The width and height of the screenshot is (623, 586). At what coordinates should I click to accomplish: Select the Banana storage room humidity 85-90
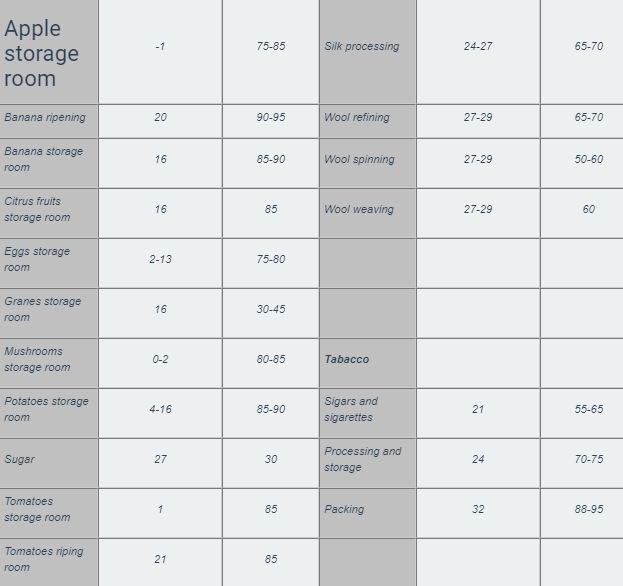[x=271, y=159]
